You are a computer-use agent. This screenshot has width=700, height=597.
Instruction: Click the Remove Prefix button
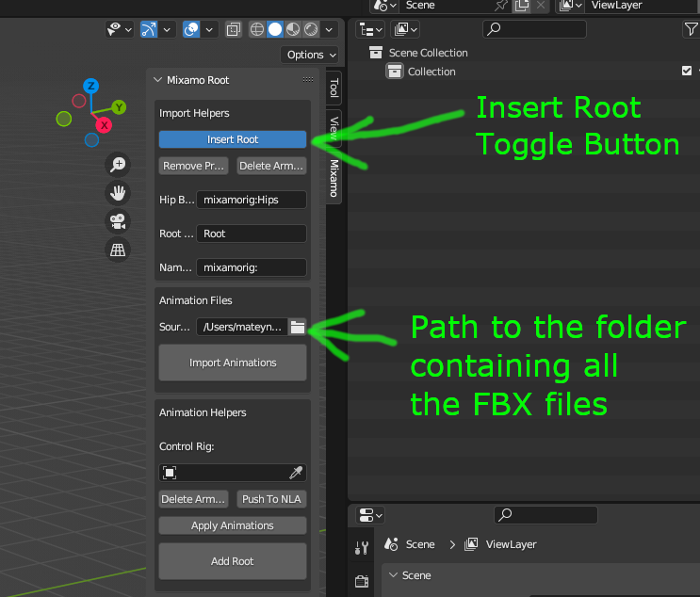click(x=193, y=166)
